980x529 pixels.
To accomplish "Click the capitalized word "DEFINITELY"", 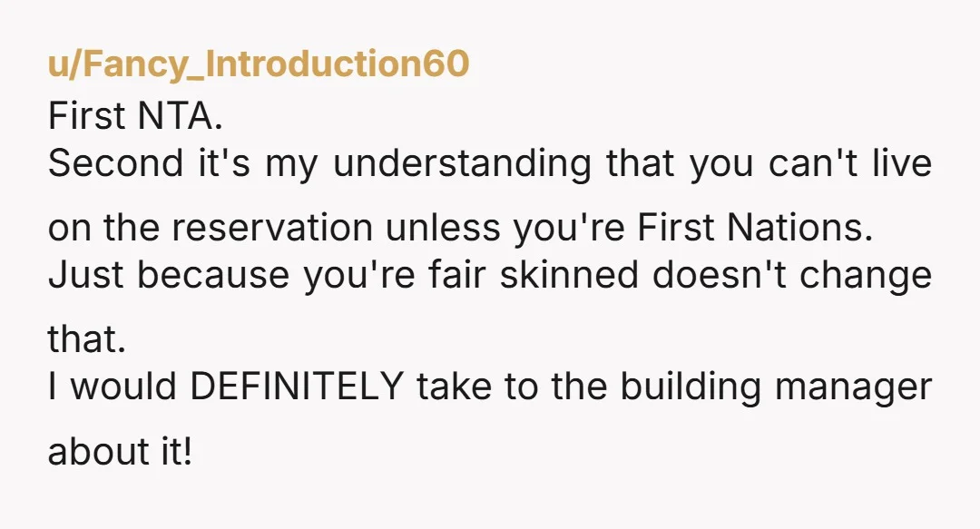I will pos(296,387).
